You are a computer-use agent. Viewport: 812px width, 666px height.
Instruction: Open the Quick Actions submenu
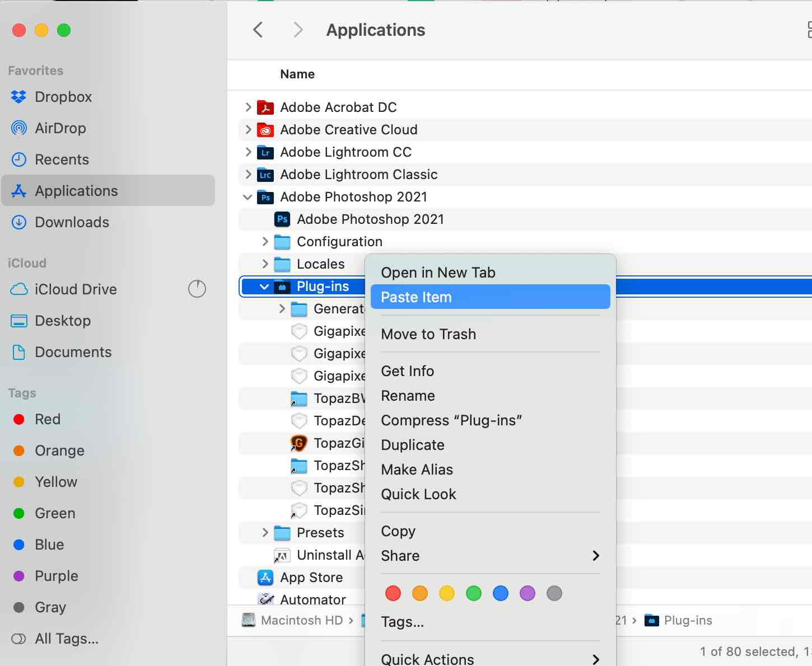(490, 659)
